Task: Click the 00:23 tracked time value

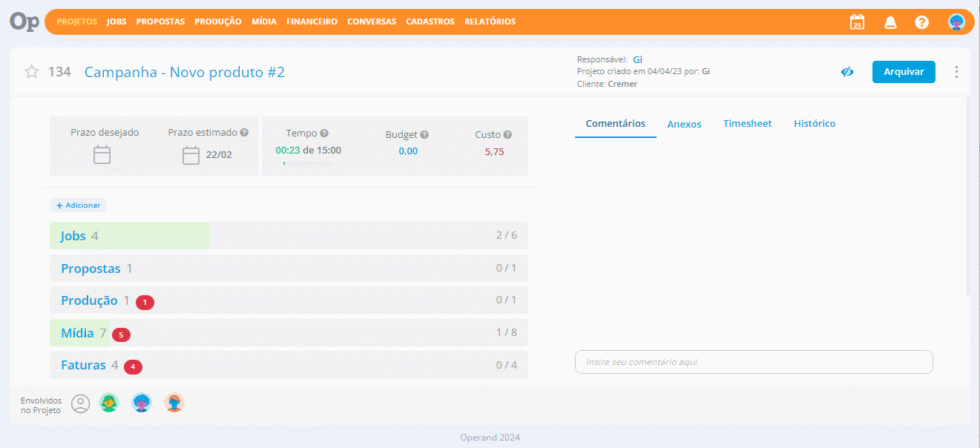Action: [x=287, y=150]
